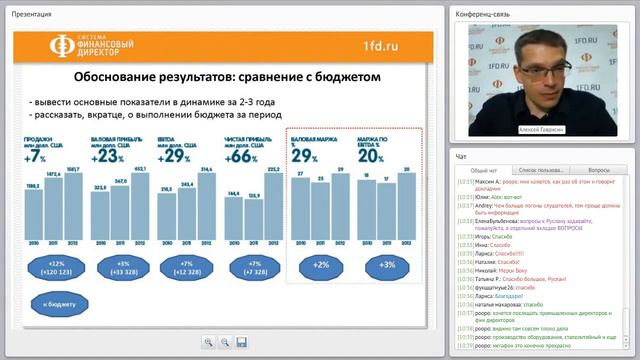Click the chat message from Юлия
This screenshot has height=360, width=640.
coord(490,197)
